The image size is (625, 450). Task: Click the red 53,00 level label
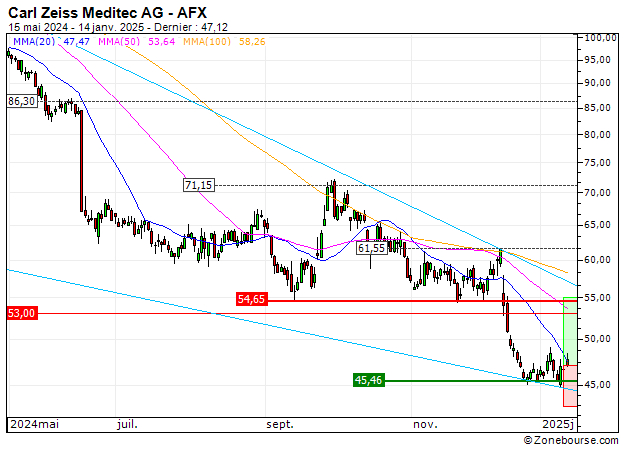pos(22,313)
